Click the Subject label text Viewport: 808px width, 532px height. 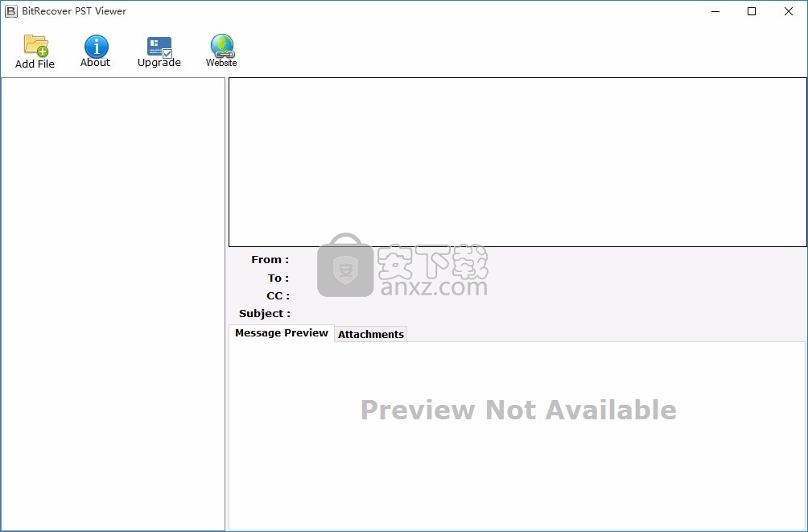click(264, 313)
